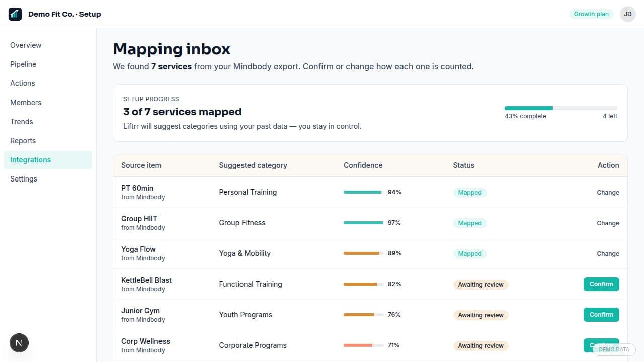Click Mapped status for Group HIIT

[x=470, y=223]
